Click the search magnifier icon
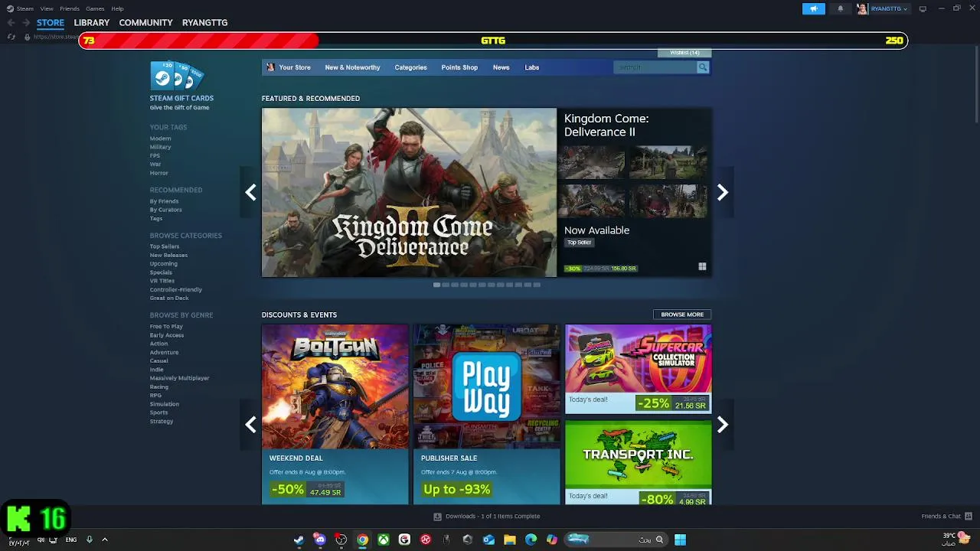 click(702, 67)
